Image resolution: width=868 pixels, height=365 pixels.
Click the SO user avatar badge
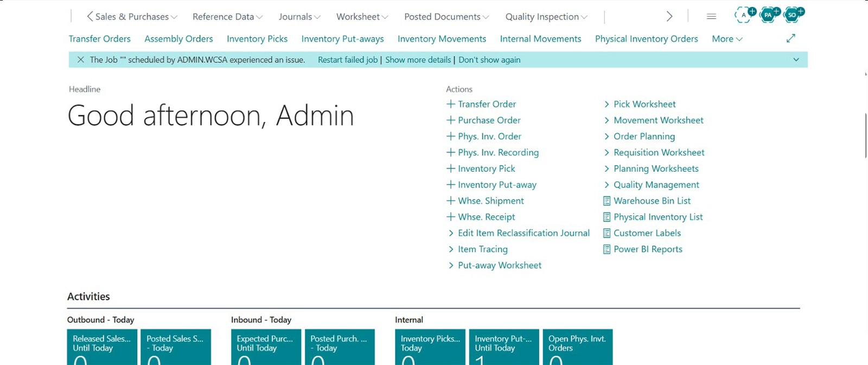(793, 15)
